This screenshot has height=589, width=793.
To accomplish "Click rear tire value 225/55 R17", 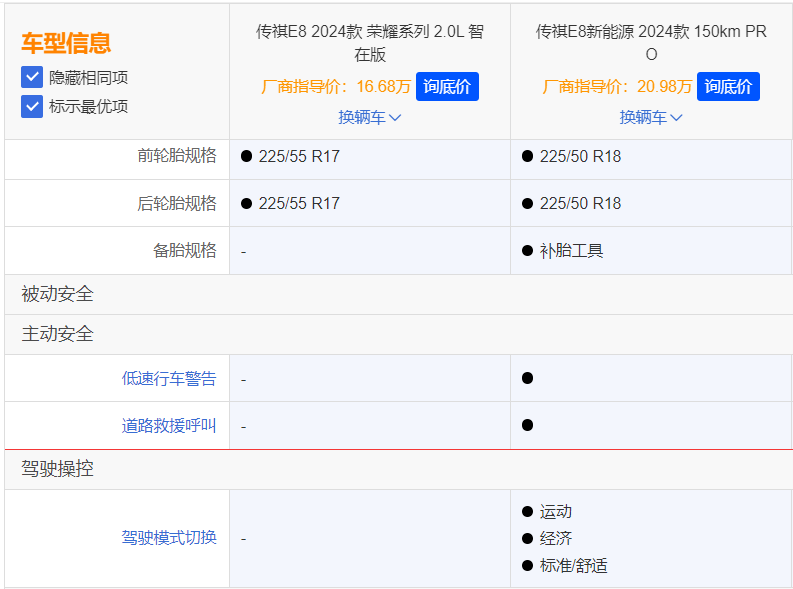I will (x=299, y=203).
